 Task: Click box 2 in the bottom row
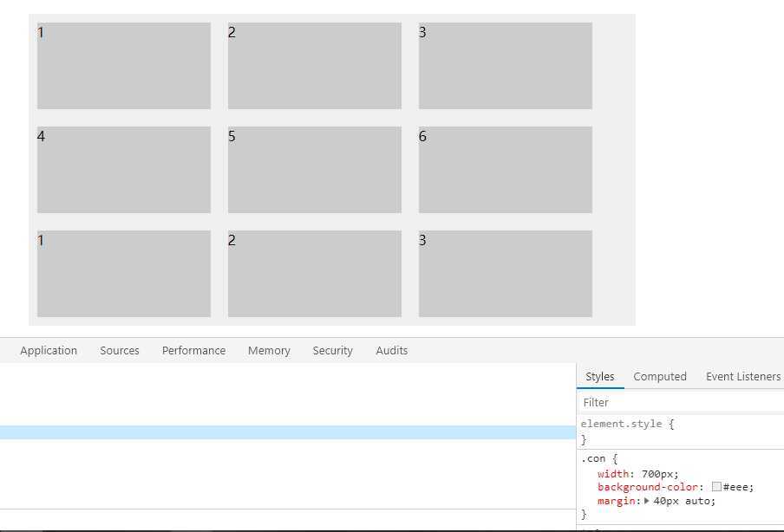coord(315,274)
